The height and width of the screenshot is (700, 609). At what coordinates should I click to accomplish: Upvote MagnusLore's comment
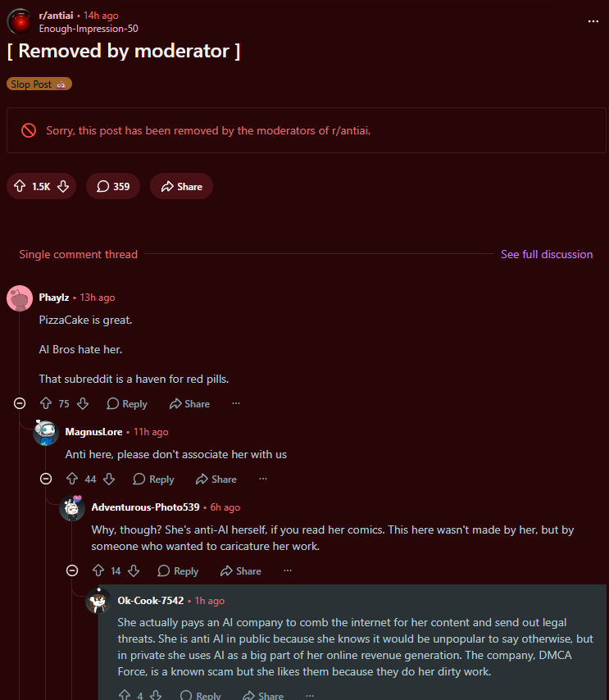pos(72,479)
